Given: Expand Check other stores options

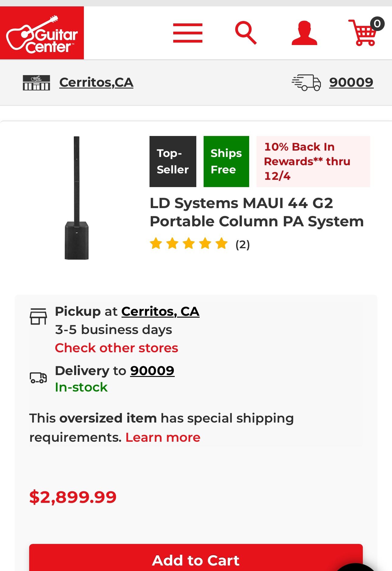Looking at the screenshot, I should click(x=116, y=348).
